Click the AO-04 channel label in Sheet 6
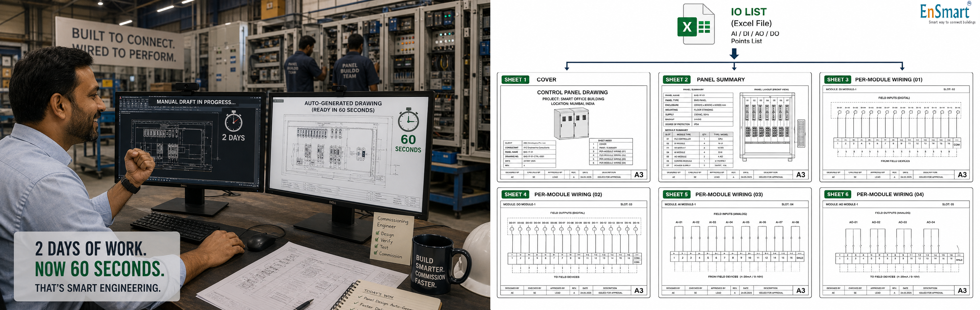This screenshot has height=310, width=980. pyautogui.click(x=930, y=222)
